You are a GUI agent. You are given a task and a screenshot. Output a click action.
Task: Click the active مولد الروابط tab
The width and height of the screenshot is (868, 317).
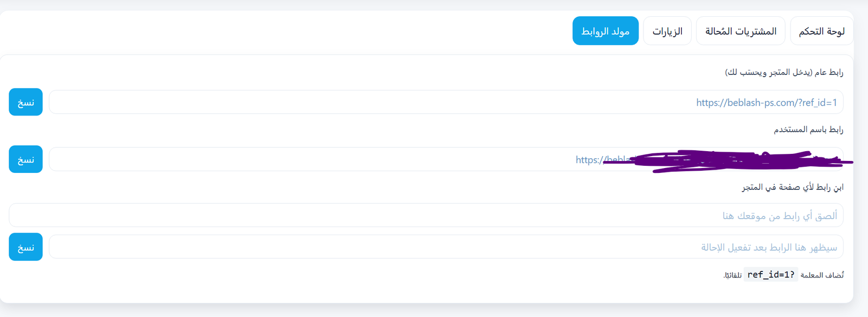point(605,31)
